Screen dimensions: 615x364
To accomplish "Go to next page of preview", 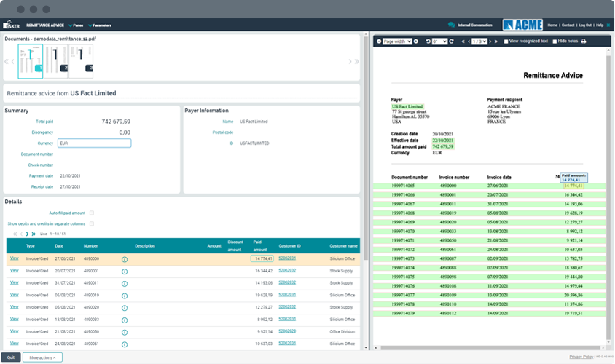I will coord(490,41).
